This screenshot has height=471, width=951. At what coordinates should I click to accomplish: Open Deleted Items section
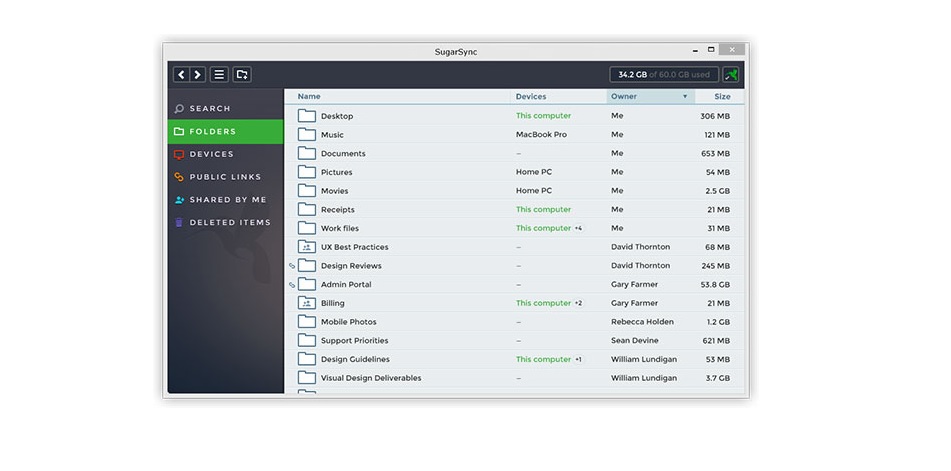point(226,222)
